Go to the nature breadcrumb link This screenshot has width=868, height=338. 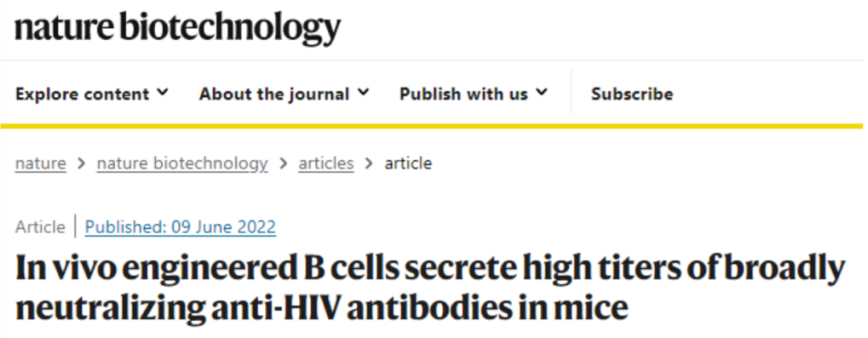40,164
